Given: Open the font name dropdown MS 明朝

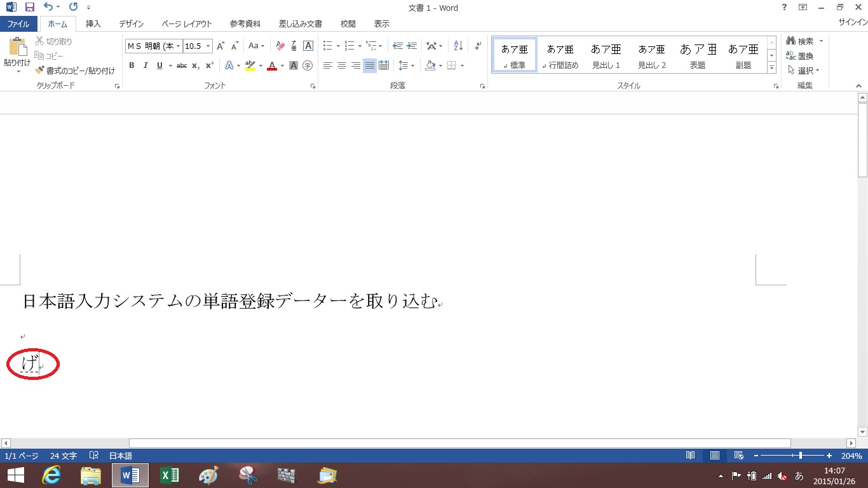Looking at the screenshot, I should tap(179, 46).
